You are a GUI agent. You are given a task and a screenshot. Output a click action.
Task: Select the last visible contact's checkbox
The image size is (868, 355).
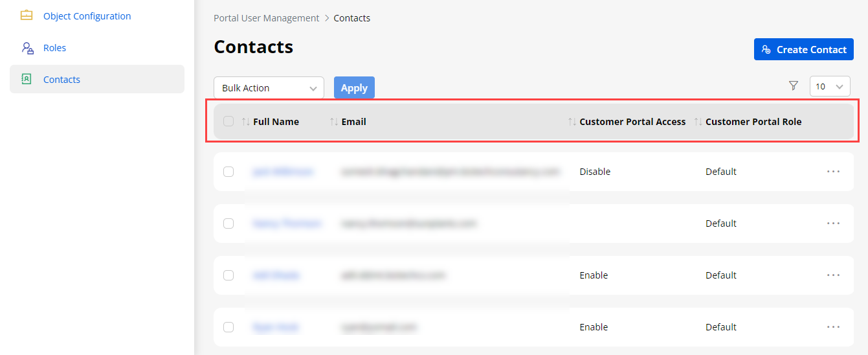point(228,327)
